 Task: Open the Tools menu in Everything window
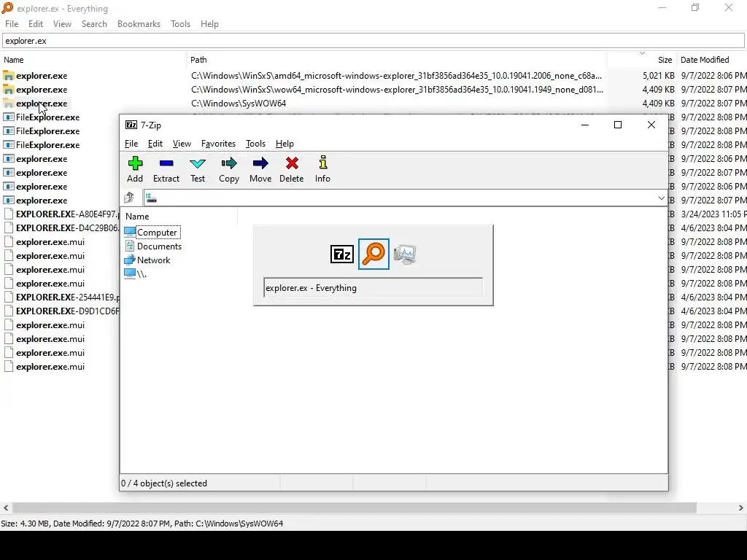(x=181, y=24)
